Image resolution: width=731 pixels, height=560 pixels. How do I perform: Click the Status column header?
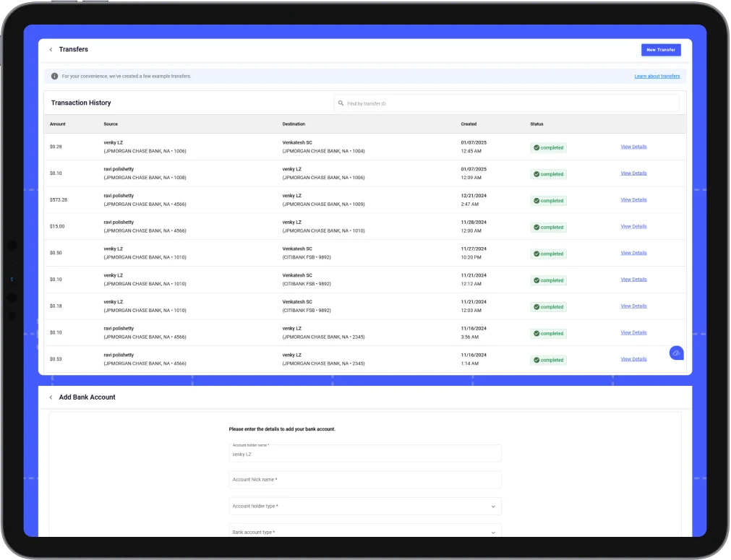537,124
